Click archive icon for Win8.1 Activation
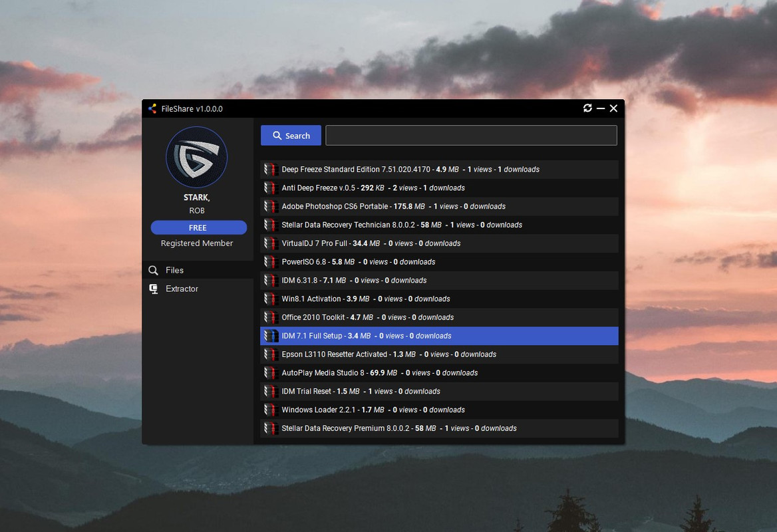The height and width of the screenshot is (532, 777). [271, 299]
